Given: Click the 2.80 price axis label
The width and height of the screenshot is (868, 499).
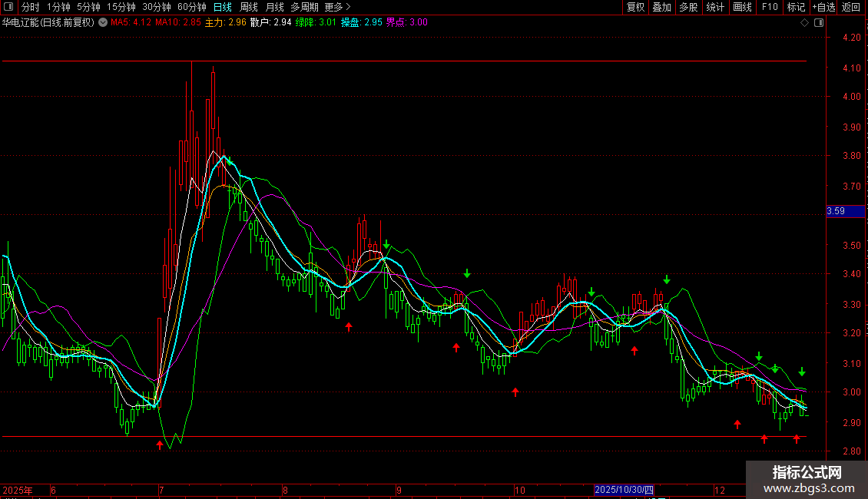Looking at the screenshot, I should (851, 451).
